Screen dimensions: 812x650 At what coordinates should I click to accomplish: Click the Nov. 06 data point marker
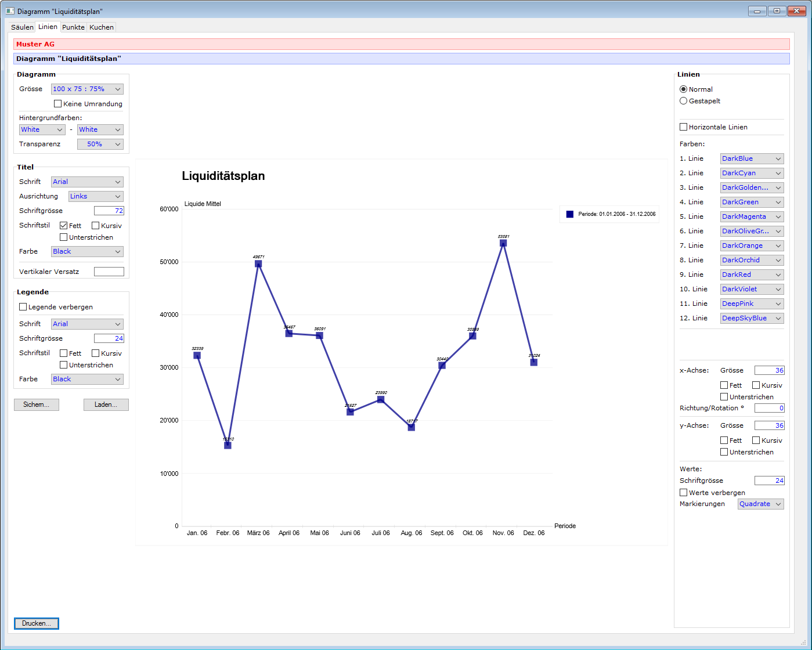pos(503,243)
